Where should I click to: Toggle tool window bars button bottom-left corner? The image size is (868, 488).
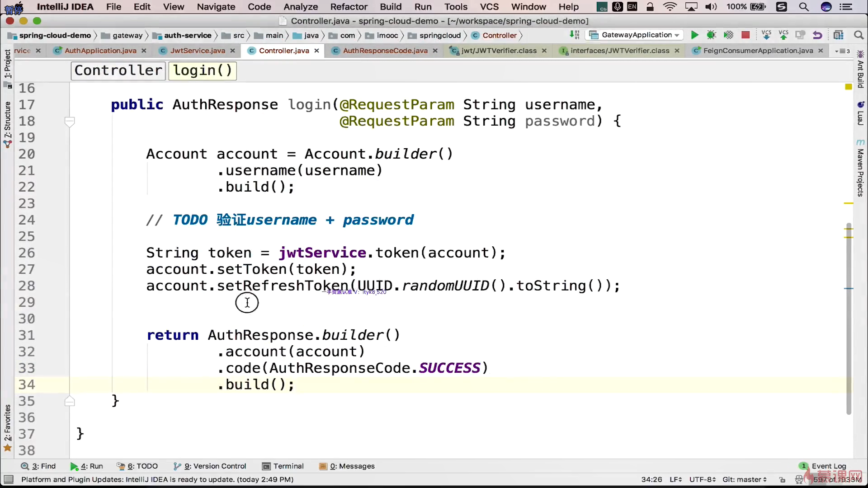[8, 479]
